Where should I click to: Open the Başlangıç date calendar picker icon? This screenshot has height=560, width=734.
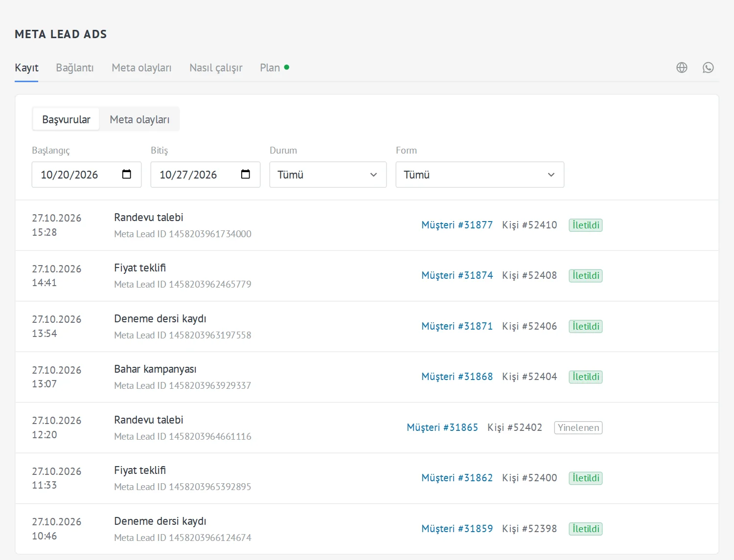click(x=127, y=174)
